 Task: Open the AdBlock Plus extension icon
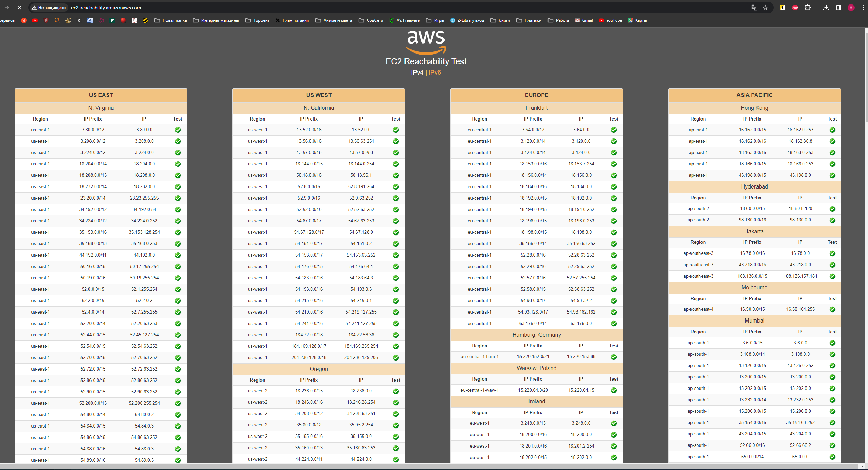(x=795, y=8)
